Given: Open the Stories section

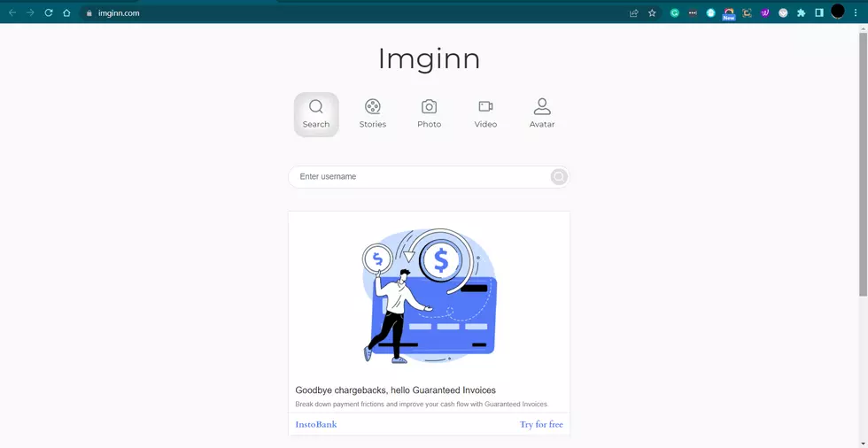Looking at the screenshot, I should point(373,114).
